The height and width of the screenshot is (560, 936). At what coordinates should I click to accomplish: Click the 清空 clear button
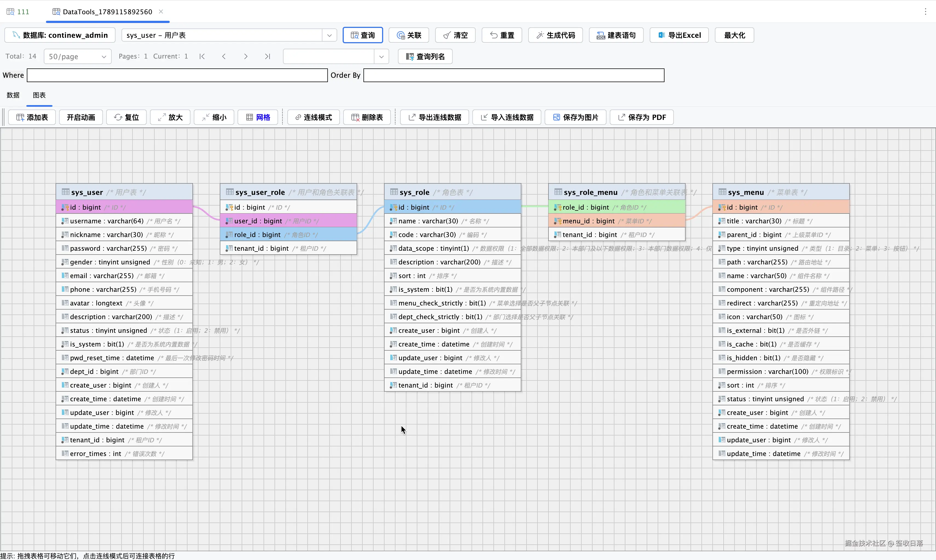pyautogui.click(x=455, y=35)
